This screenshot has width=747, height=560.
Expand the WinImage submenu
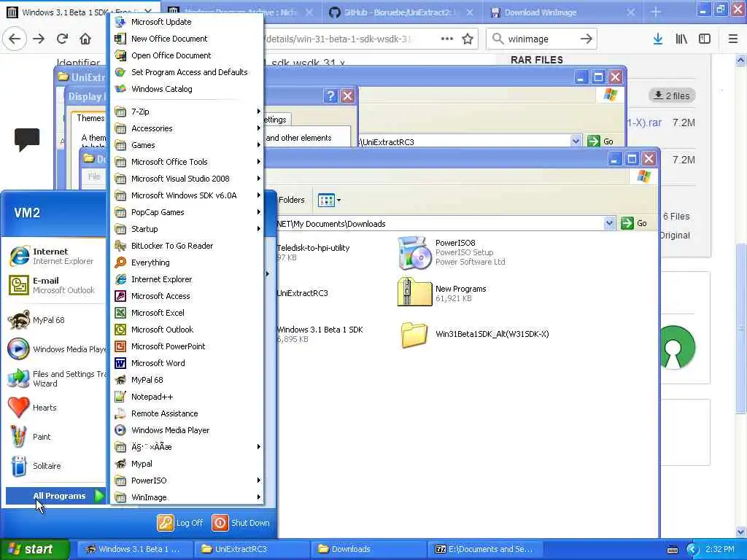(x=187, y=497)
